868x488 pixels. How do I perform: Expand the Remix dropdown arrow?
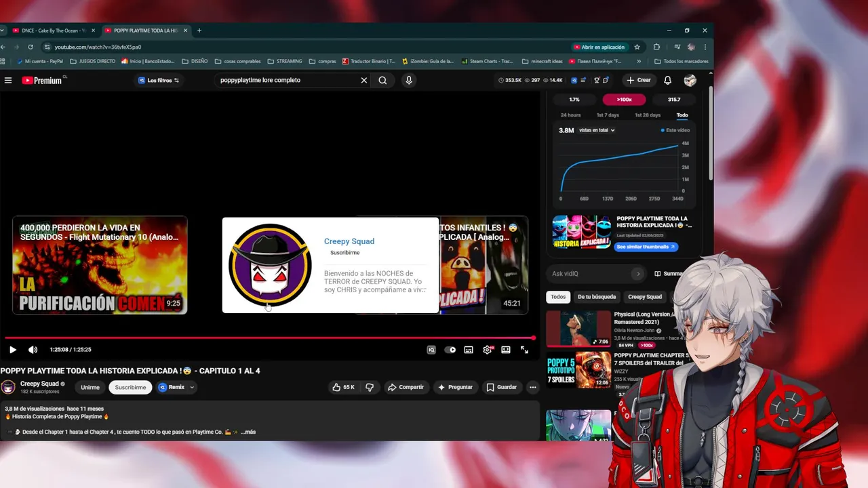pos(192,388)
